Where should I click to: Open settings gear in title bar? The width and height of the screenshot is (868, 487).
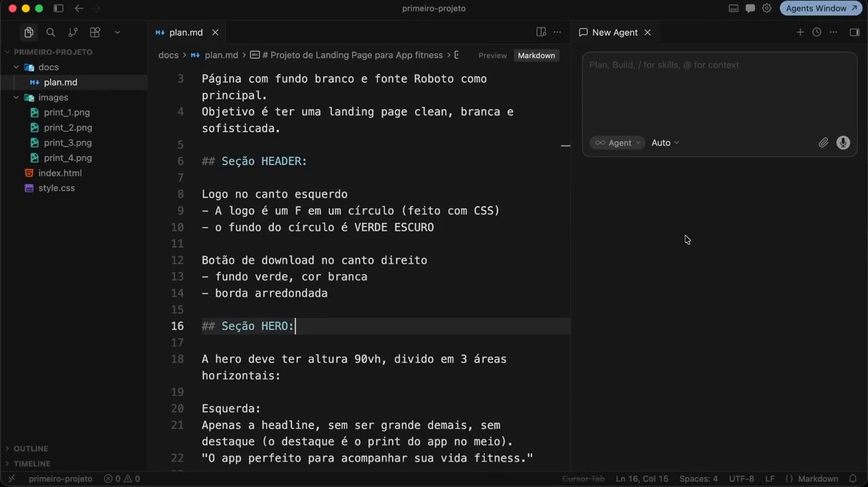[767, 9]
